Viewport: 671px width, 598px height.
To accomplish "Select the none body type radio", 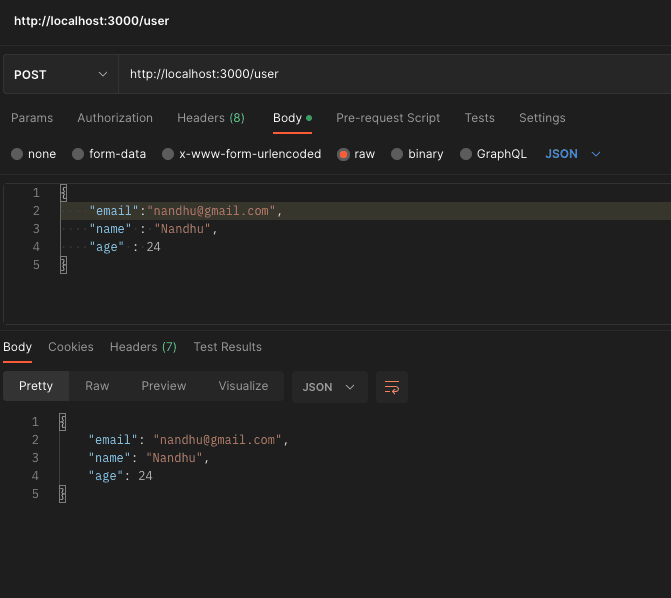I will click(17, 154).
